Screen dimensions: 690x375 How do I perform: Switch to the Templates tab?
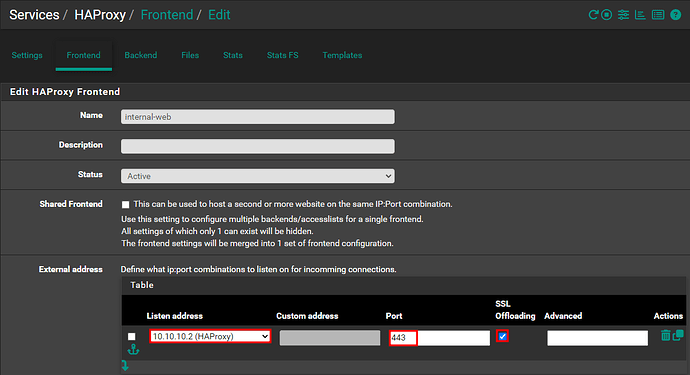click(342, 55)
